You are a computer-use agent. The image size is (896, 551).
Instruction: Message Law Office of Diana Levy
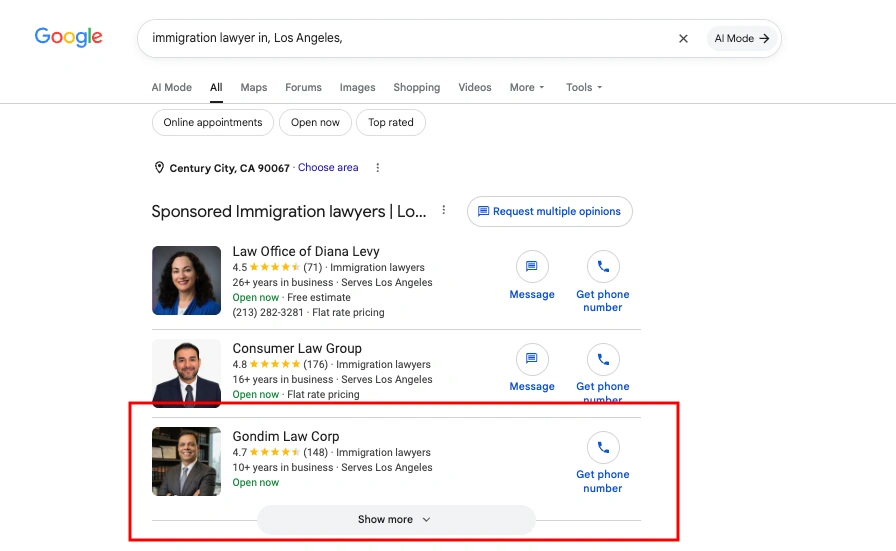click(532, 276)
